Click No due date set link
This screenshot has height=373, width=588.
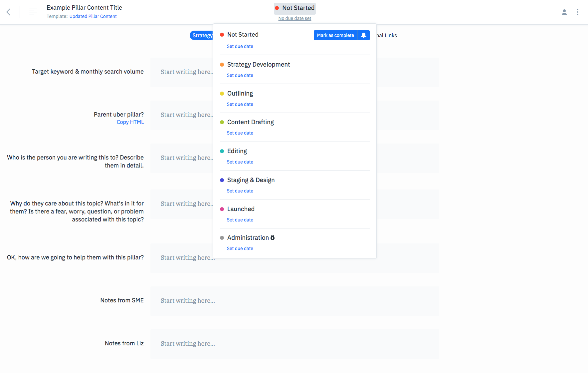point(295,18)
